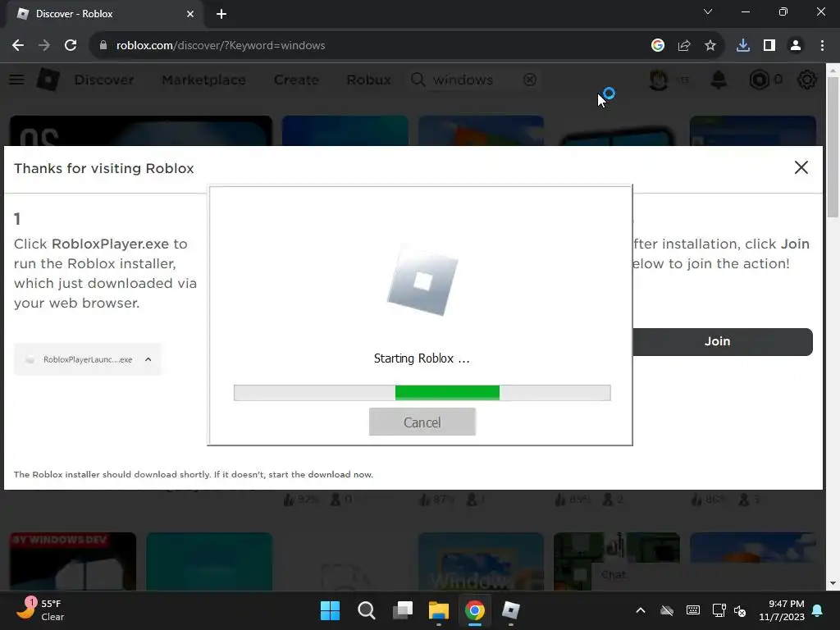Click the network display tray icon
Screen dimensions: 840x630
pos(719,610)
